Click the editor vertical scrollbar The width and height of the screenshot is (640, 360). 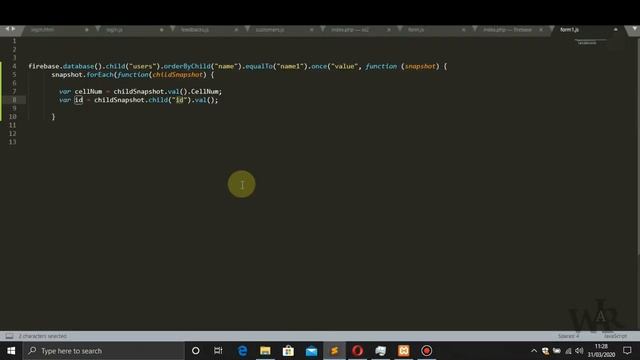click(x=638, y=147)
